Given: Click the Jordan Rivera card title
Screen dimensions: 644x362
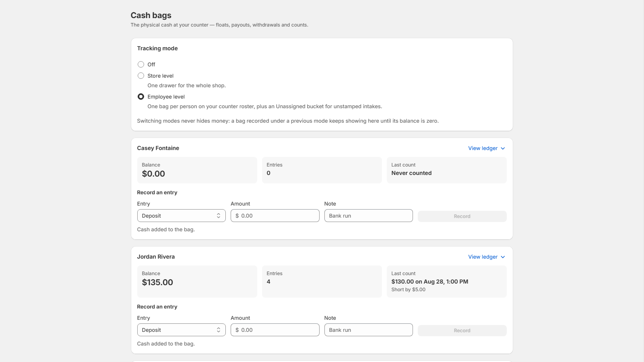Looking at the screenshot, I should pos(156,257).
